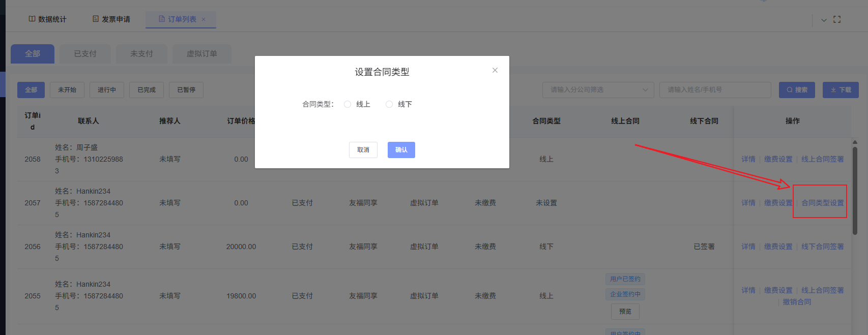Open 合同类型设置 for order 2057
868x335 pixels.
tap(822, 203)
